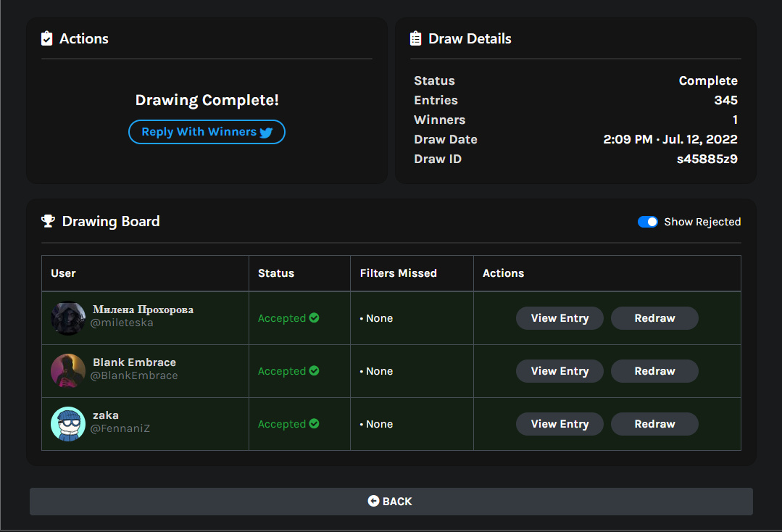Click the Drawing Board heading

(x=111, y=221)
